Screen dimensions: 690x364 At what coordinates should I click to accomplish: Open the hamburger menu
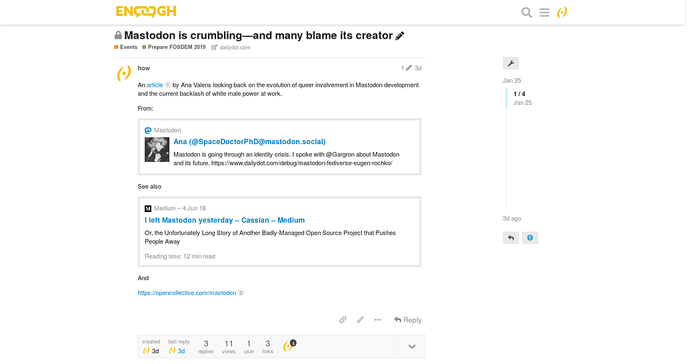(544, 12)
